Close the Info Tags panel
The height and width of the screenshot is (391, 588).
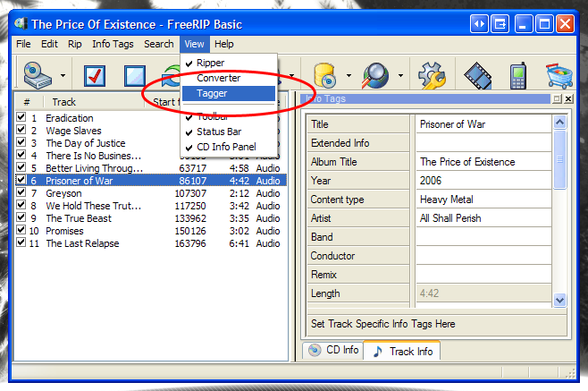point(568,98)
